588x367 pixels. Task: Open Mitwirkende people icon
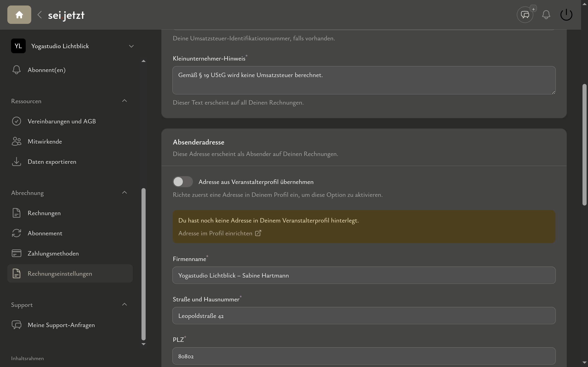[16, 142]
